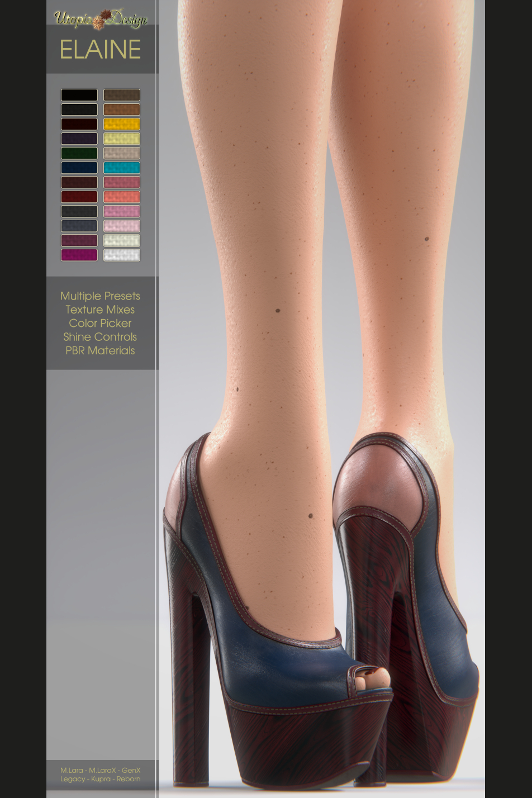Click the Utopia Design logo
This screenshot has height=798, width=532.
click(101, 19)
